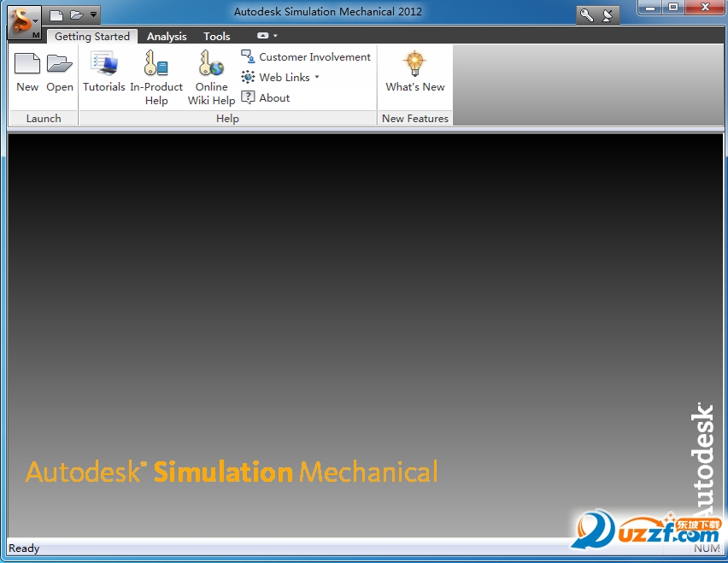This screenshot has width=728, height=563.
Task: Close the Autodesk Simulation Mechanical window
Action: (705, 8)
